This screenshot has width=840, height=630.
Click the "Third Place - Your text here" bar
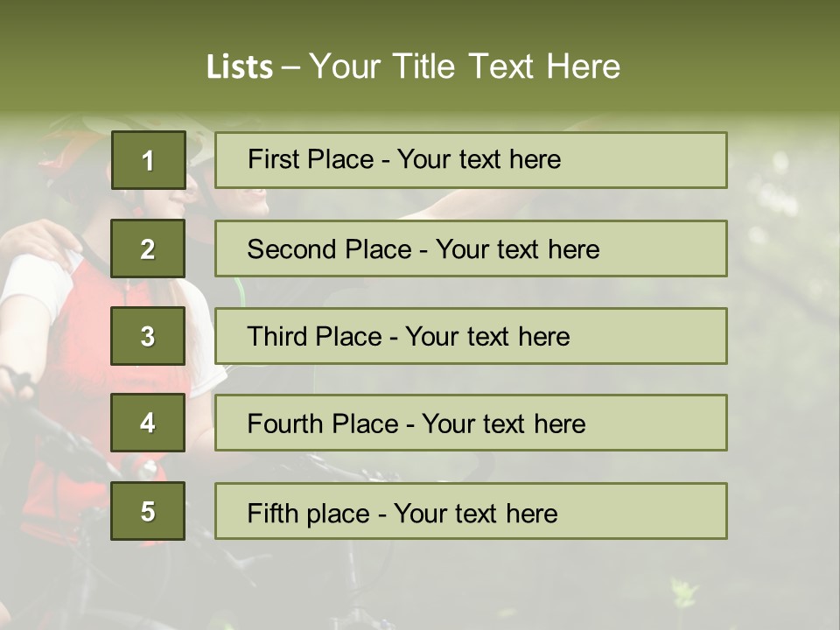pos(471,336)
